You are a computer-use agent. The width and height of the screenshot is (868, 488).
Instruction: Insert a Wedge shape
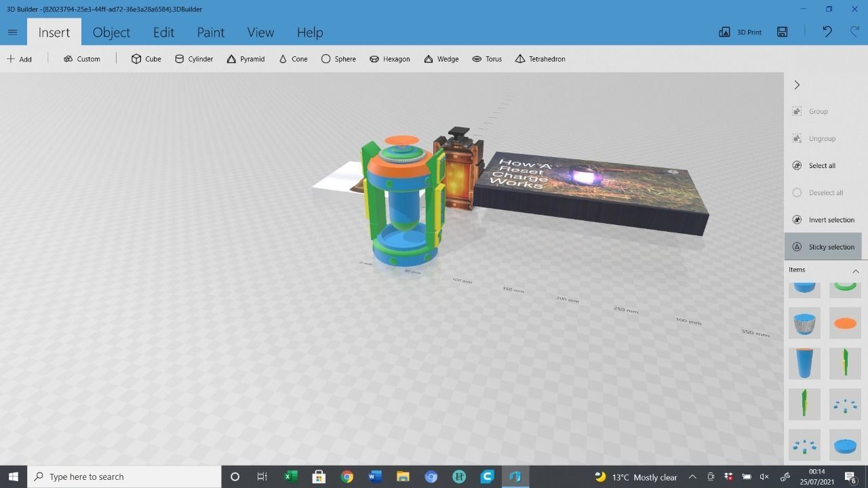[441, 59]
